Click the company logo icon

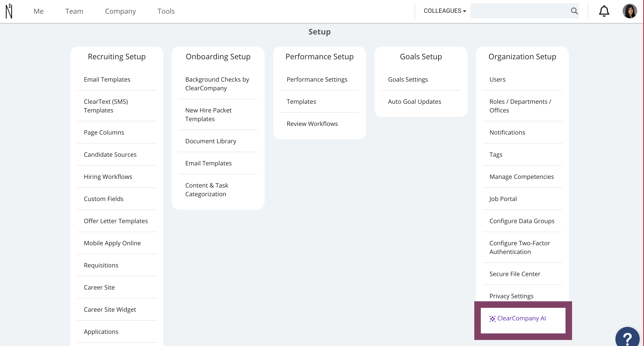tap(9, 11)
